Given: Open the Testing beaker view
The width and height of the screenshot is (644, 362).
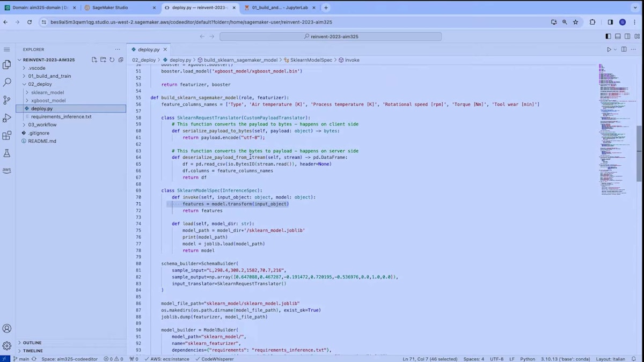Looking at the screenshot, I should (x=7, y=153).
